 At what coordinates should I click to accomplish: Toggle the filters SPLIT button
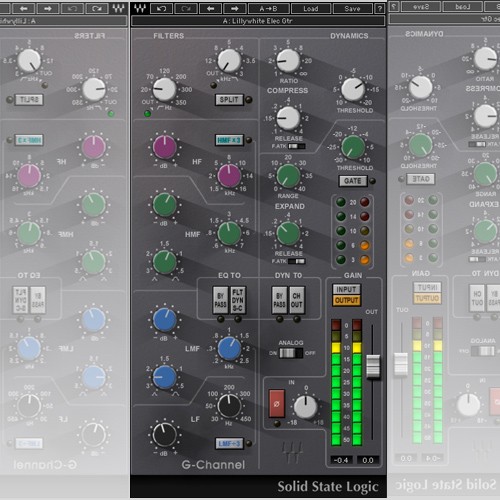point(229,100)
